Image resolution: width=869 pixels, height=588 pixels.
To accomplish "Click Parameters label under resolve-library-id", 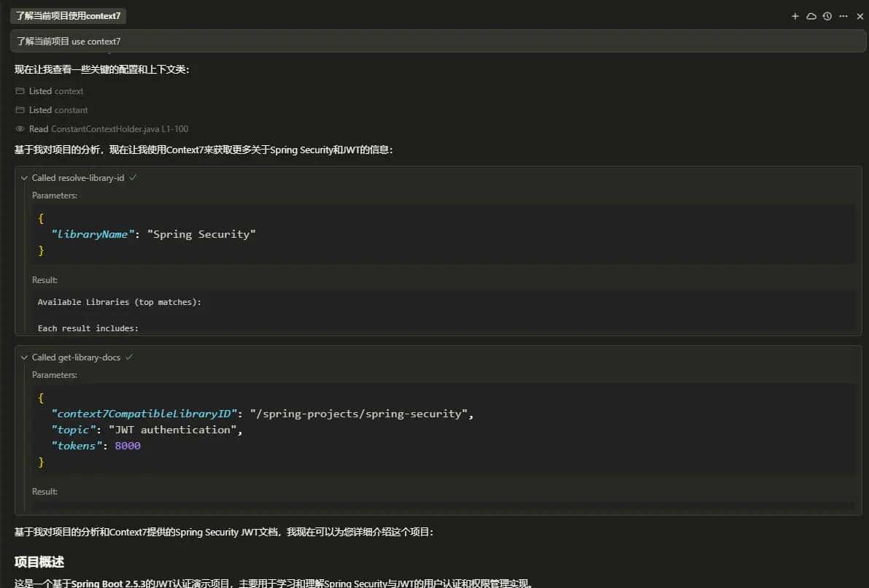I will point(54,195).
